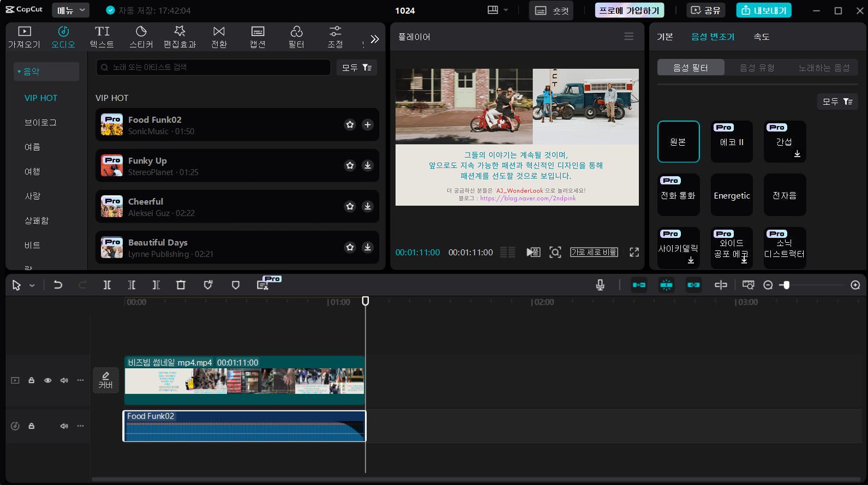Download the Beautiful Days track
The image size is (868, 485).
[x=368, y=247]
